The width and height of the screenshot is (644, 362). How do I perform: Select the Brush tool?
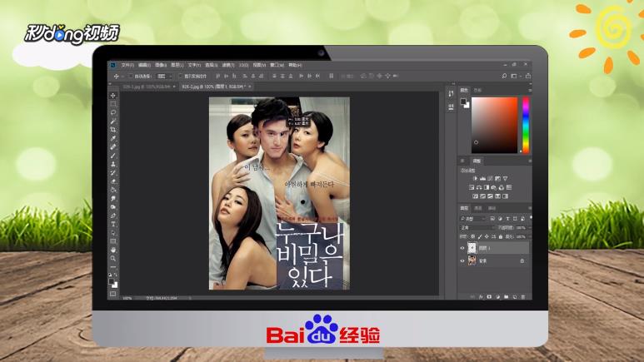[x=113, y=156]
